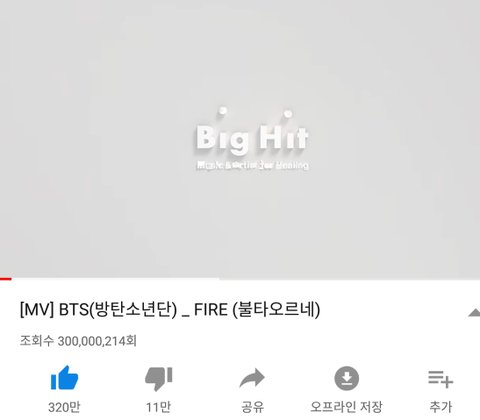Click the BTS FIRE video title
This screenshot has height=420, width=480.
(x=170, y=310)
